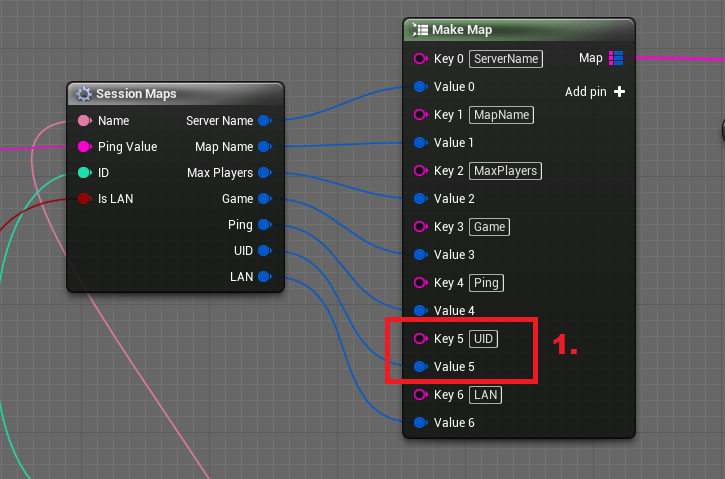Click the Session Maps gear icon
Image resolution: width=725 pixels, height=479 pixels.
[x=84, y=94]
